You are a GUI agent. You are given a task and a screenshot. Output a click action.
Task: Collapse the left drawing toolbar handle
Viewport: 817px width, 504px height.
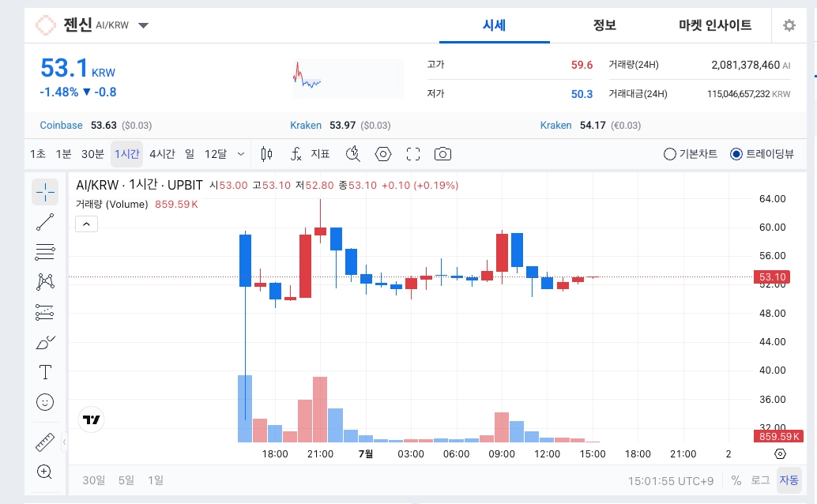pyautogui.click(x=64, y=442)
